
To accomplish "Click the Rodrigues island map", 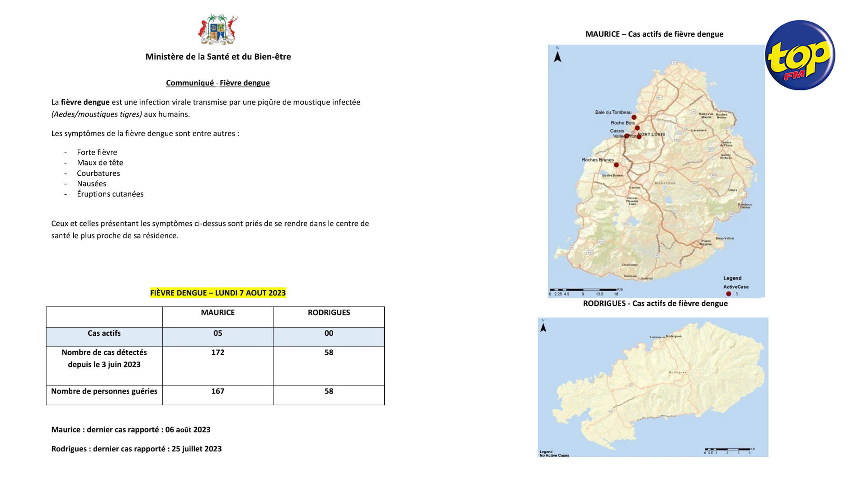I will 653,387.
